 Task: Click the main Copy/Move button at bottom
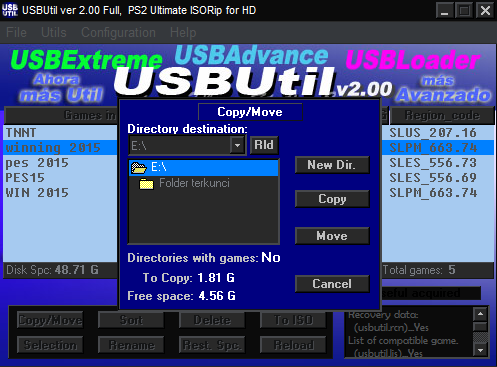(50, 320)
